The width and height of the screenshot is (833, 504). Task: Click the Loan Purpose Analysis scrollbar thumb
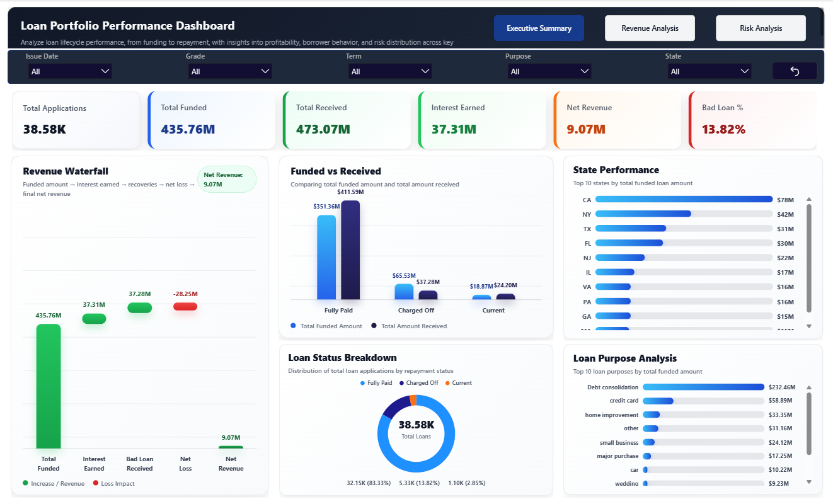point(809,422)
